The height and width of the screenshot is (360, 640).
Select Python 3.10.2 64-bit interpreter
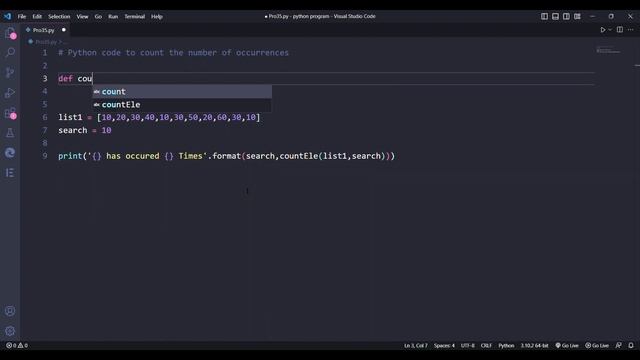[534, 345]
